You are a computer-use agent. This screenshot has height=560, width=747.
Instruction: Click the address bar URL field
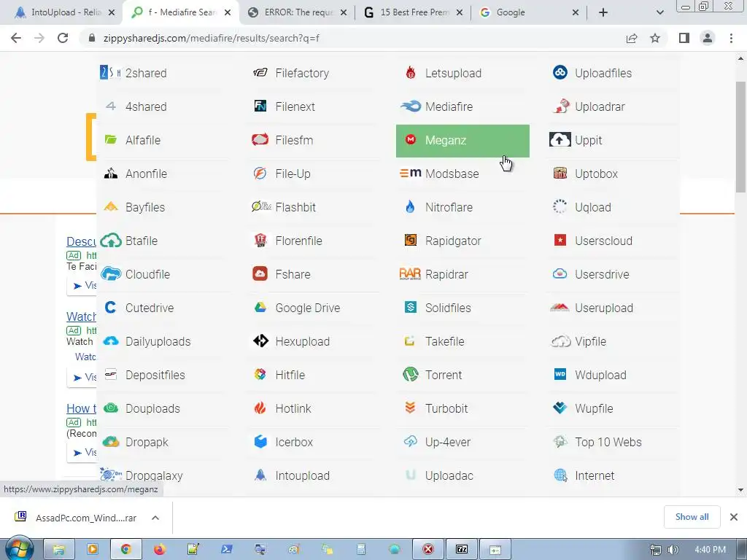(x=352, y=38)
